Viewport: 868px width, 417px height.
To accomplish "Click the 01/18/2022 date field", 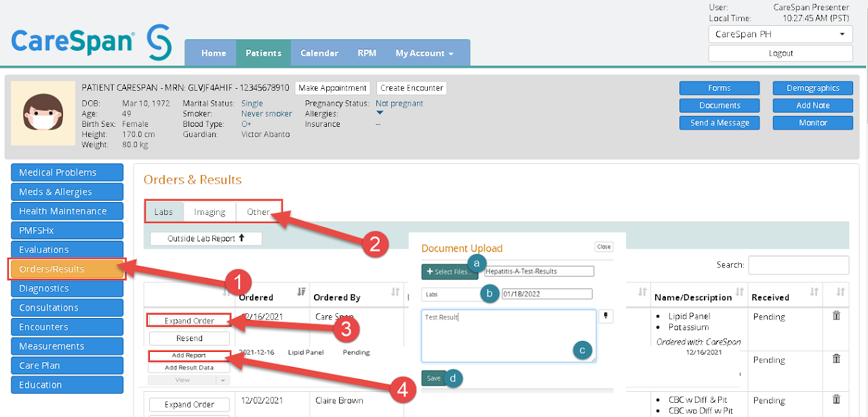I will [547, 294].
